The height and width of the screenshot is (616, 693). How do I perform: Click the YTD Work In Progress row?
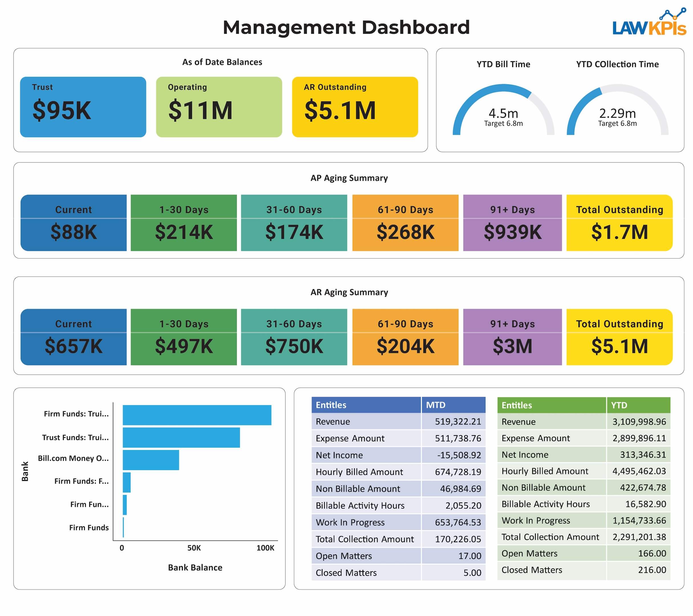click(583, 520)
